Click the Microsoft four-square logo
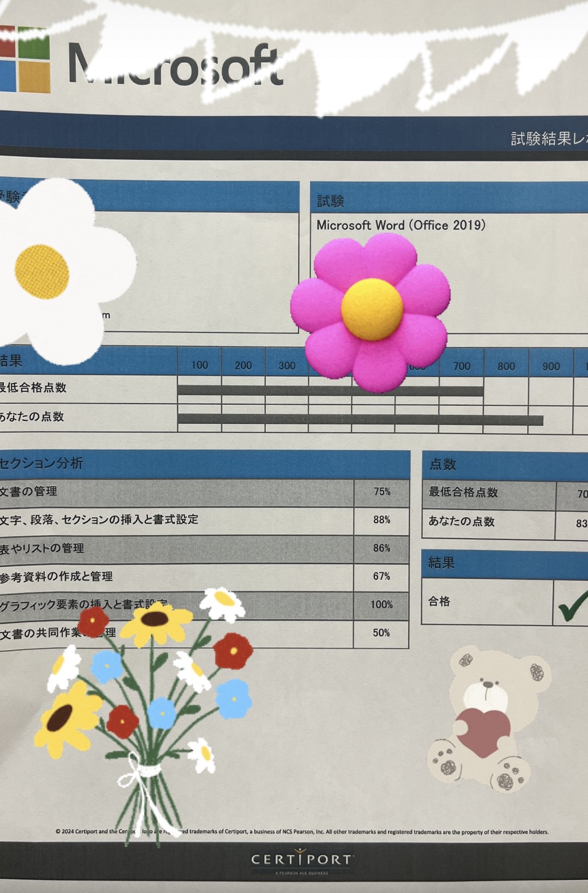The image size is (588, 893). 24,59
